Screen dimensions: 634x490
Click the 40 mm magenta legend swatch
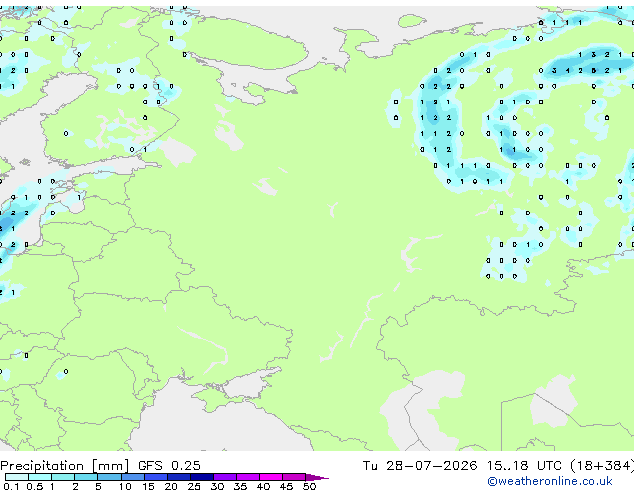pos(271,477)
